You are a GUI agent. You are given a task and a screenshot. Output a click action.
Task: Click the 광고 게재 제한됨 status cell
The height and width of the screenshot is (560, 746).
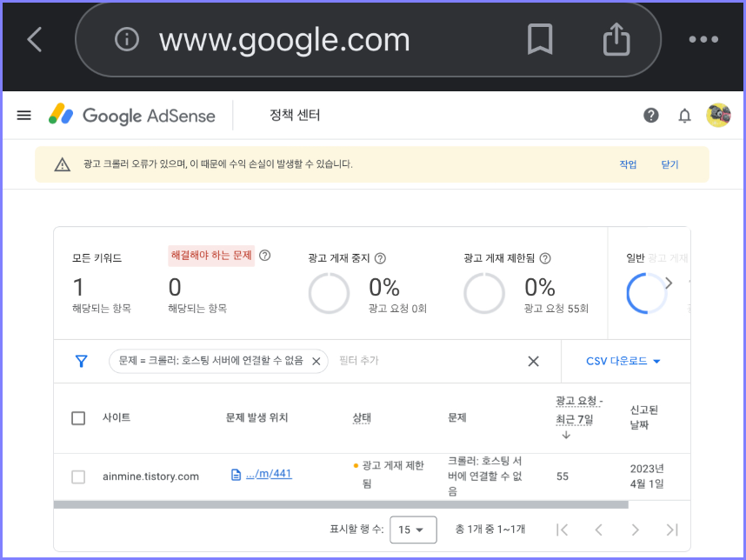pos(389,474)
